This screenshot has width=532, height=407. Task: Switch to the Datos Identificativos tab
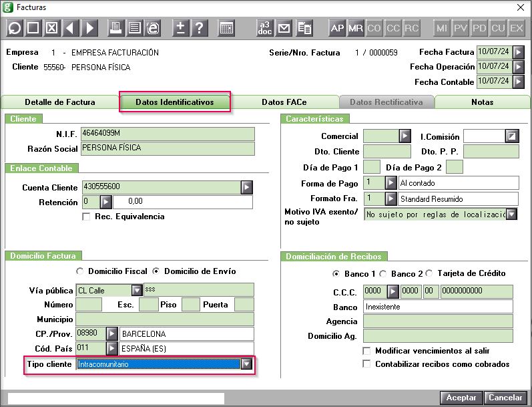coord(175,102)
